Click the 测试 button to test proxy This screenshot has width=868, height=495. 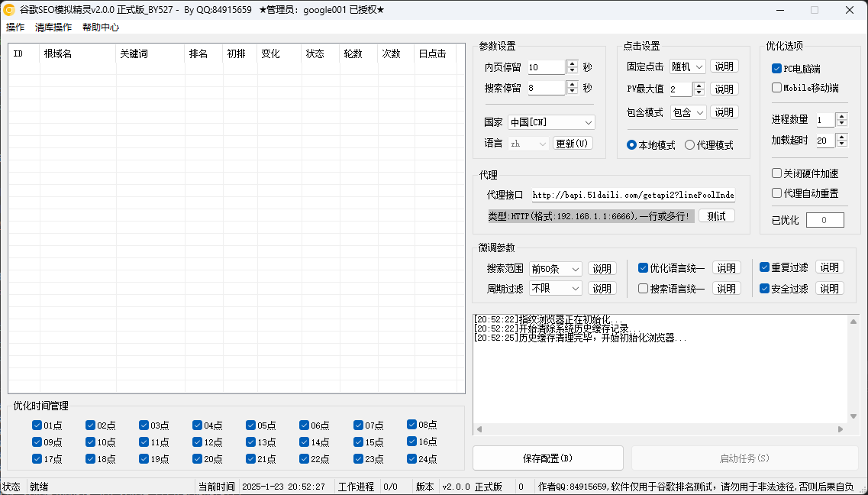click(716, 215)
